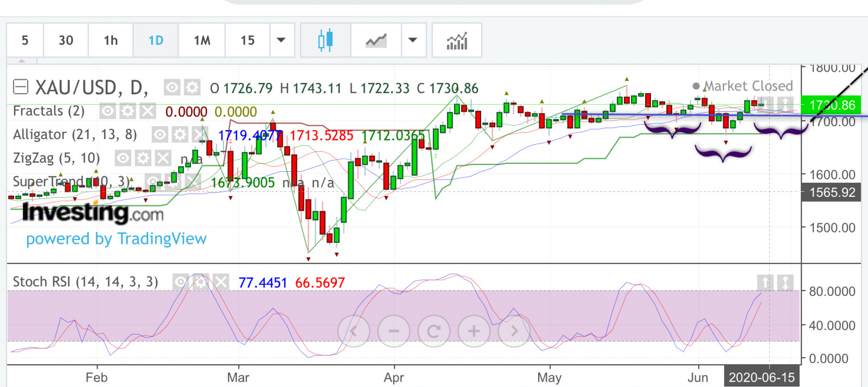Click the Market Closed status

[x=743, y=86]
